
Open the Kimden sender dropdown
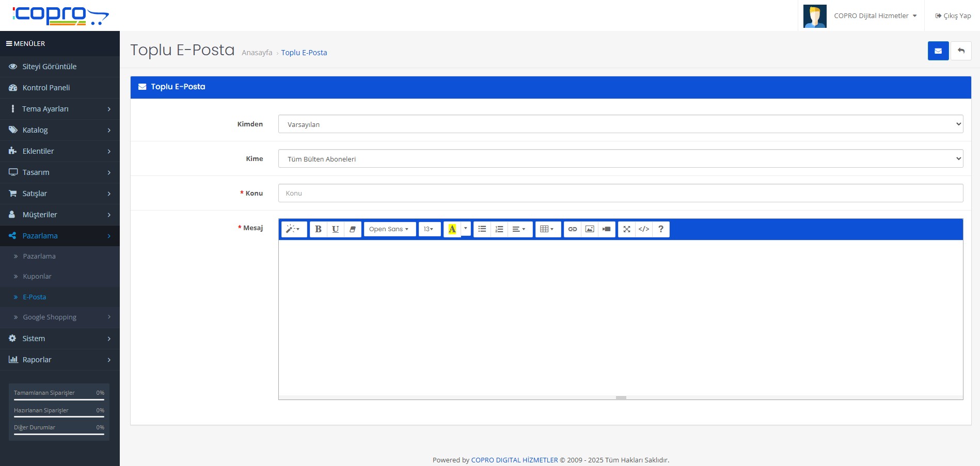coord(620,124)
